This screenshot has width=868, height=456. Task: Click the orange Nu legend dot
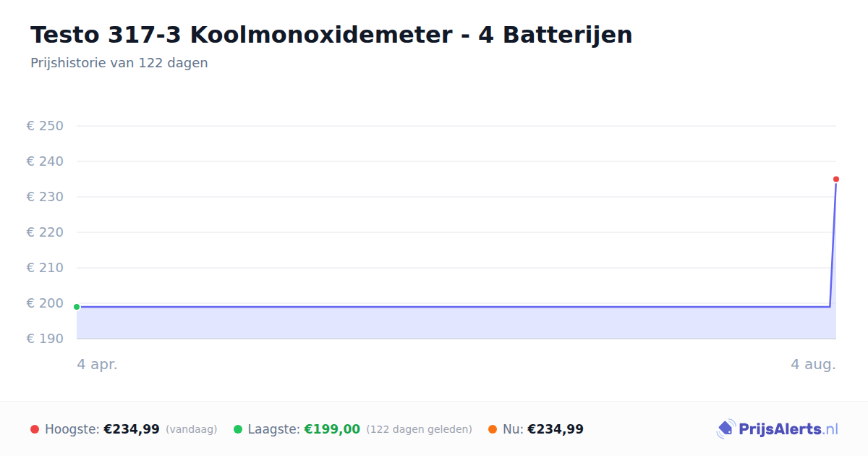(493, 429)
